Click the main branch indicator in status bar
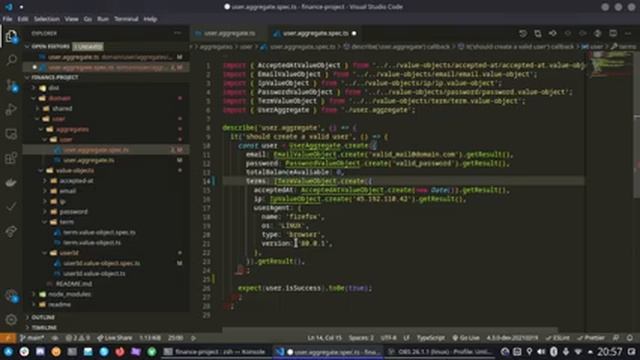This screenshot has height=360, width=640. pyautogui.click(x=32, y=338)
